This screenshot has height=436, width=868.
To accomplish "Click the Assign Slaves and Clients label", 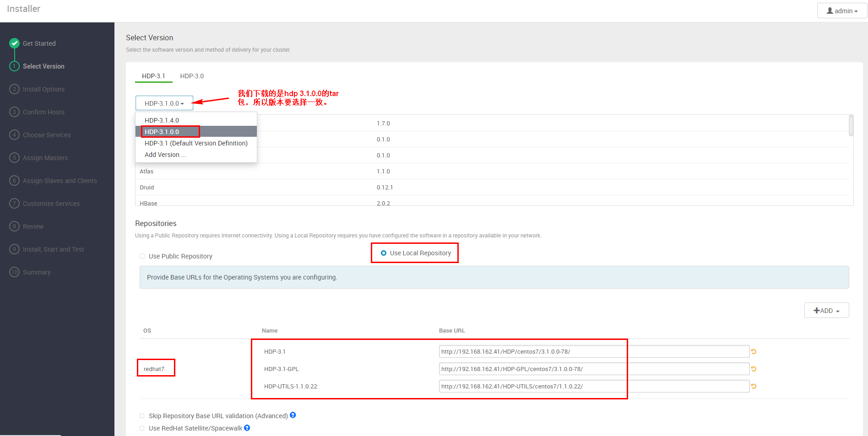I will click(60, 181).
